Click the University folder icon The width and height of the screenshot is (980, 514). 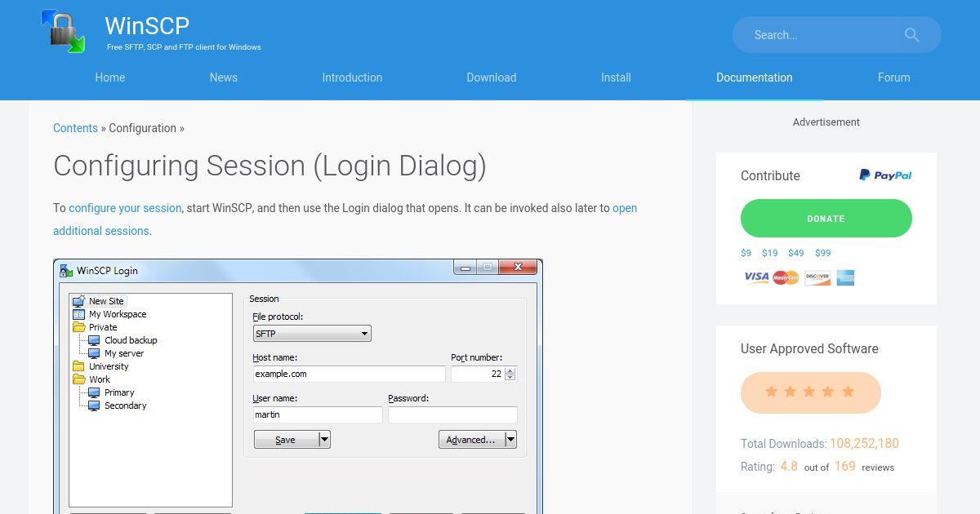pyautogui.click(x=78, y=366)
